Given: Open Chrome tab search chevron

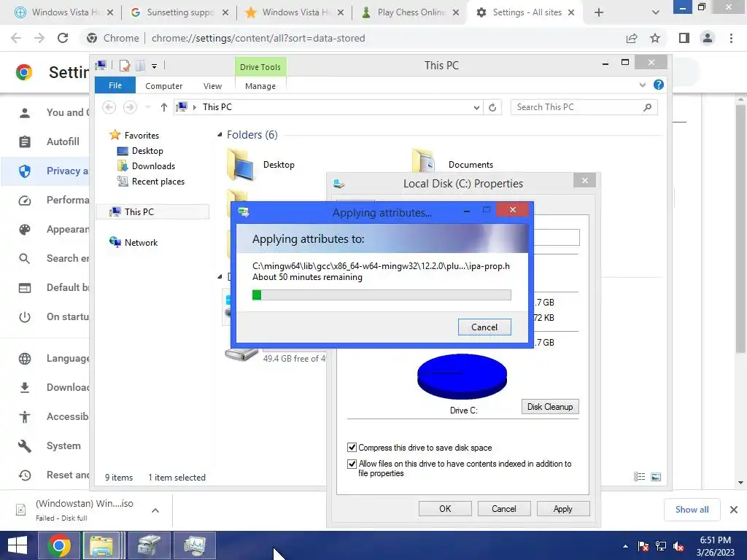Looking at the screenshot, I should pos(656,12).
